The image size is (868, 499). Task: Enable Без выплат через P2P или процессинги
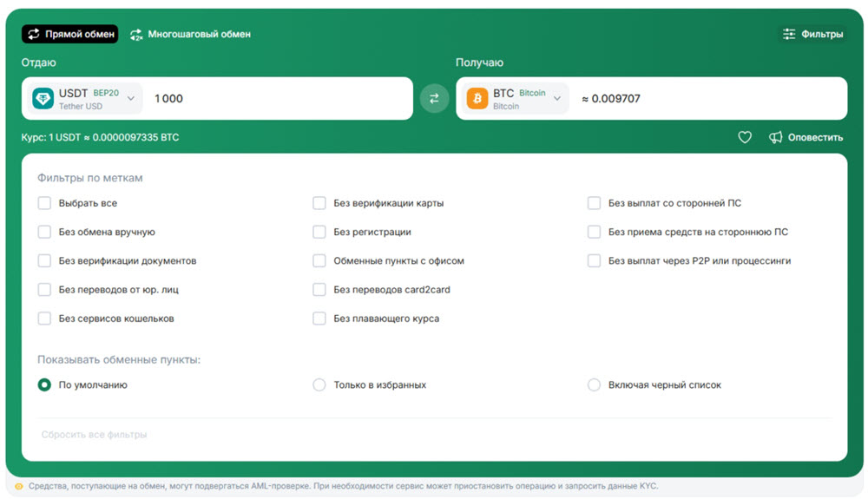[x=594, y=260]
